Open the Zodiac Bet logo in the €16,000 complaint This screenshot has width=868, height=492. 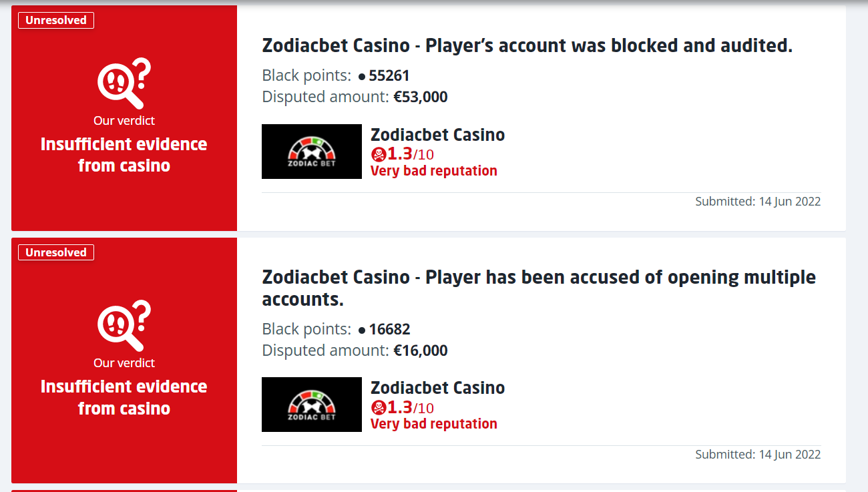tap(311, 405)
